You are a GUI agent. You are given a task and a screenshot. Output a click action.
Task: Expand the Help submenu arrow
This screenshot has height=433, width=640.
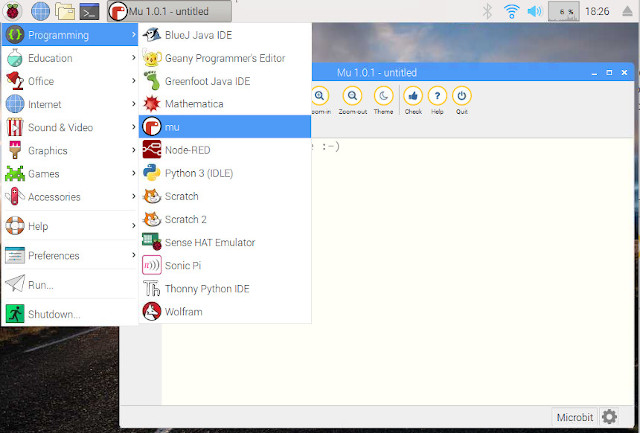[x=133, y=226]
